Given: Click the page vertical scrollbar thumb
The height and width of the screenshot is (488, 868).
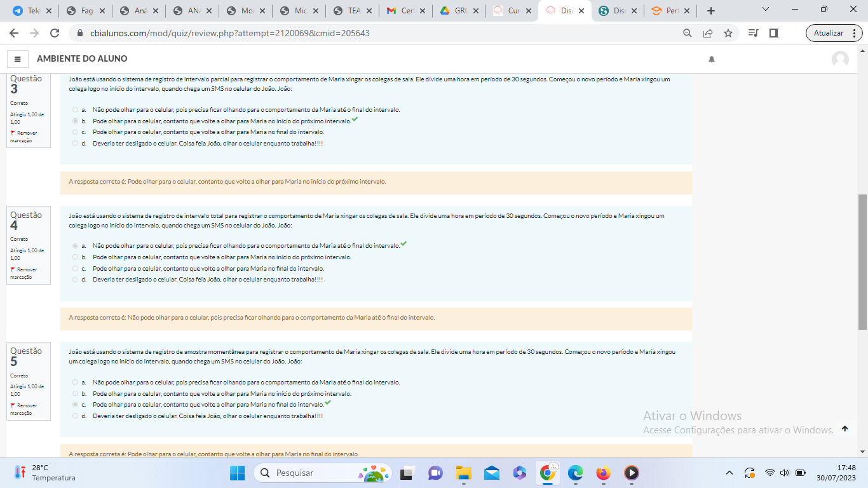Looking at the screenshot, I should pos(862,261).
